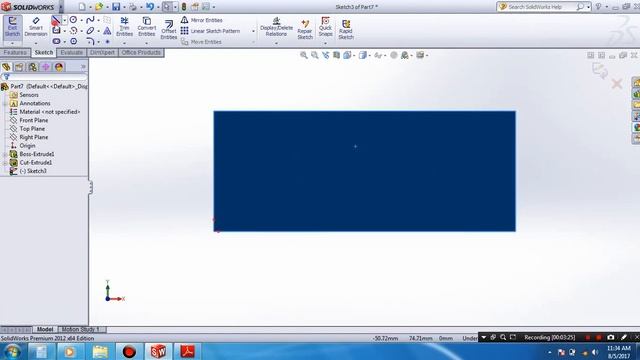Select the Smart Dimension tool
Image resolution: width=640 pixels, height=360 pixels.
[36, 27]
